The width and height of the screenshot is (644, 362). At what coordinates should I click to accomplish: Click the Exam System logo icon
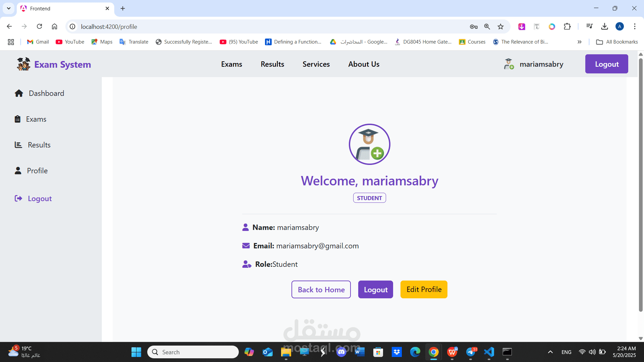(23, 64)
